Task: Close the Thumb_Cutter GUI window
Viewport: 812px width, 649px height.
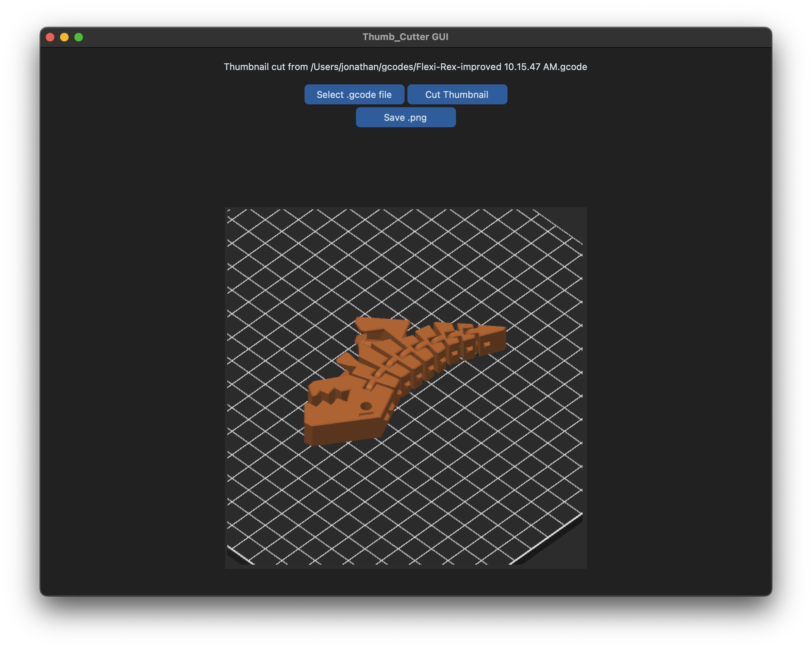Action: pos(50,37)
